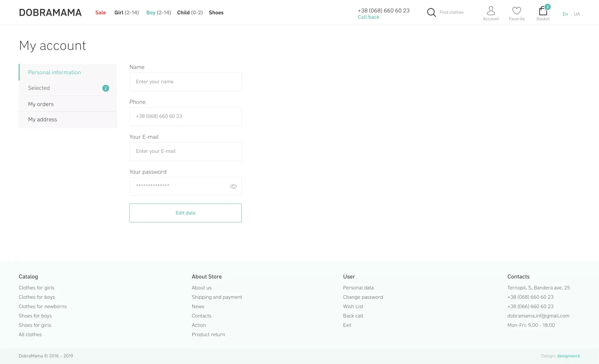Screen dimensions: 599x364
Task: Open the search by clicking the magnifier icon
Action: point(431,12)
